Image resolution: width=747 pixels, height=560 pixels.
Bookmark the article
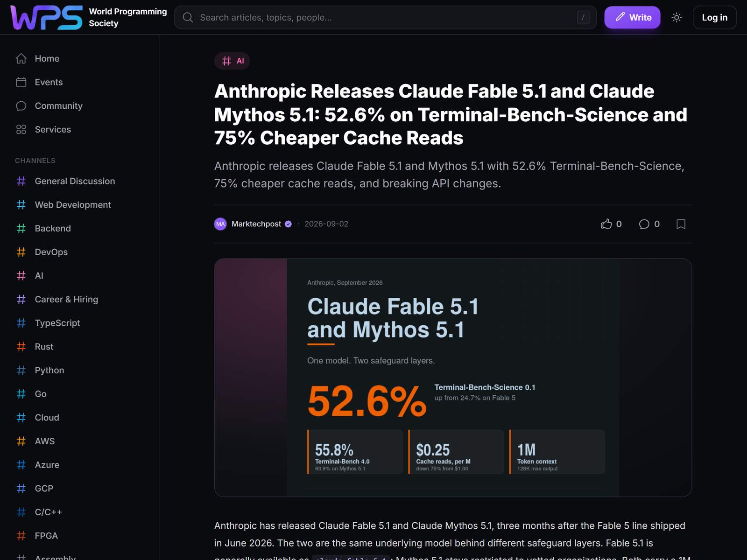[681, 224]
